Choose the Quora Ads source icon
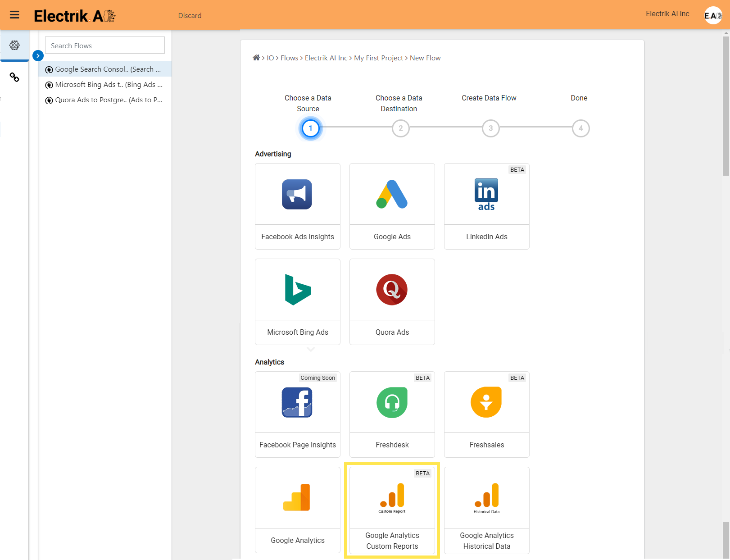Viewport: 730px width, 560px height. (392, 290)
